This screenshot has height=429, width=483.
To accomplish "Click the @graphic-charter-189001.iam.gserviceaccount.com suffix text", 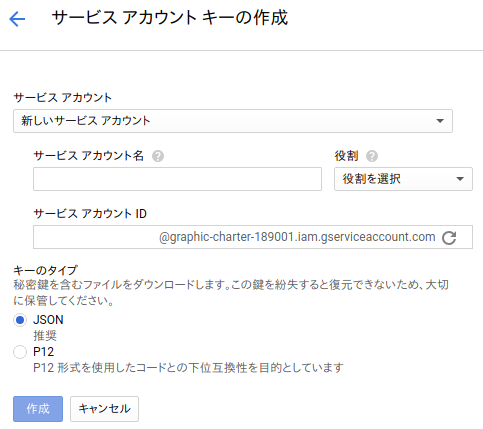I will click(297, 237).
